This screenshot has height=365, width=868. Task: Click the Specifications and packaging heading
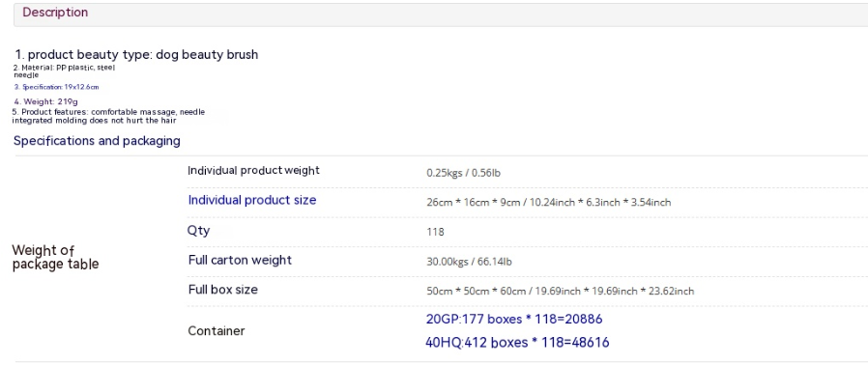point(97,140)
